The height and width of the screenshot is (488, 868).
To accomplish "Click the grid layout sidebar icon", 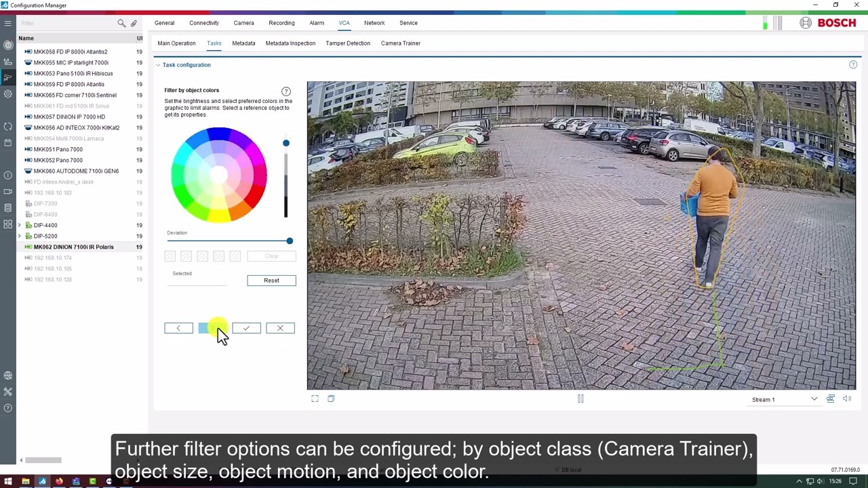I will pyautogui.click(x=7, y=224).
